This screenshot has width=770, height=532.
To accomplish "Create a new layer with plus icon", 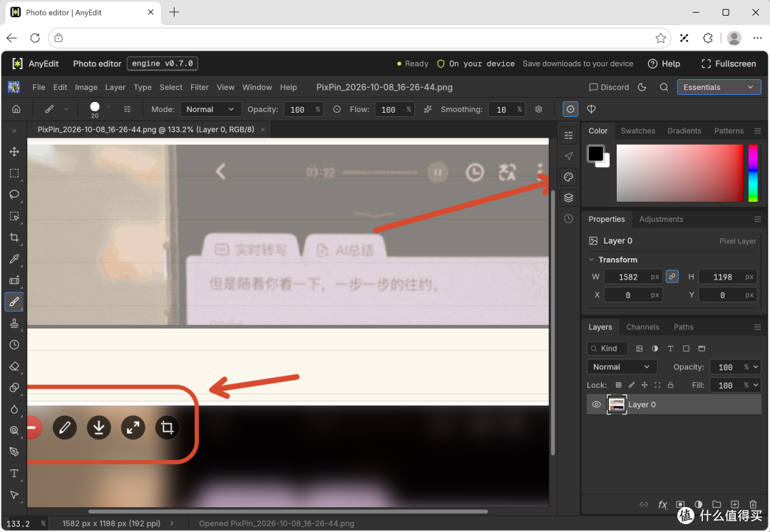I will [734, 504].
